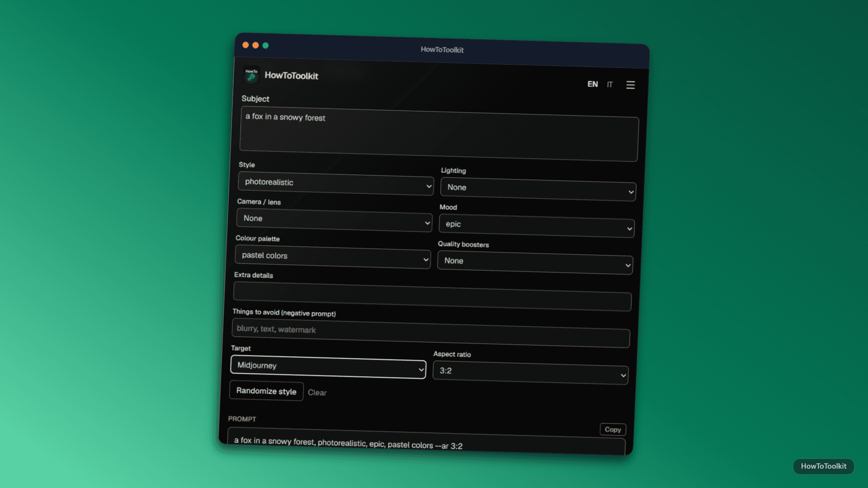868x488 pixels.
Task: Switch language to EN
Action: point(592,84)
